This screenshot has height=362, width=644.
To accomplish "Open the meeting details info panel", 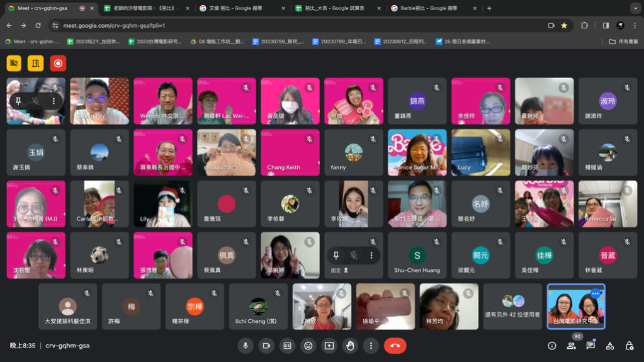I will tap(552, 346).
